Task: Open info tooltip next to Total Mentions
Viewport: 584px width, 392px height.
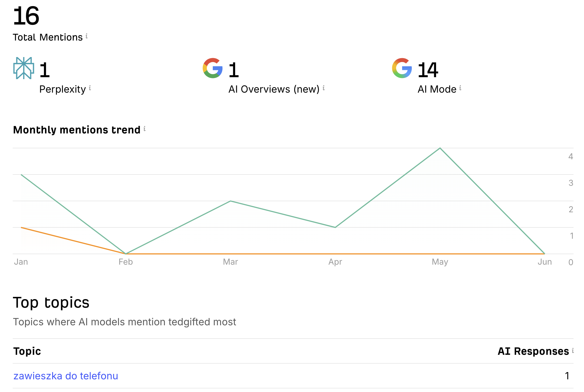Action: coord(87,36)
